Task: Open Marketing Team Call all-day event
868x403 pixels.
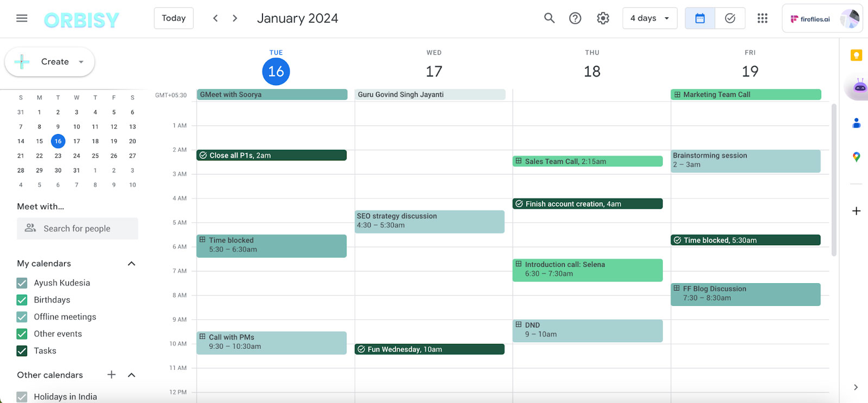Action: 746,94
